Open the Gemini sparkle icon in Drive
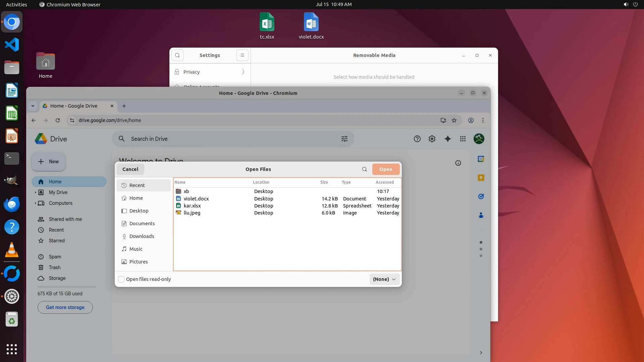Viewport: 644px width, 362px height. click(x=447, y=139)
